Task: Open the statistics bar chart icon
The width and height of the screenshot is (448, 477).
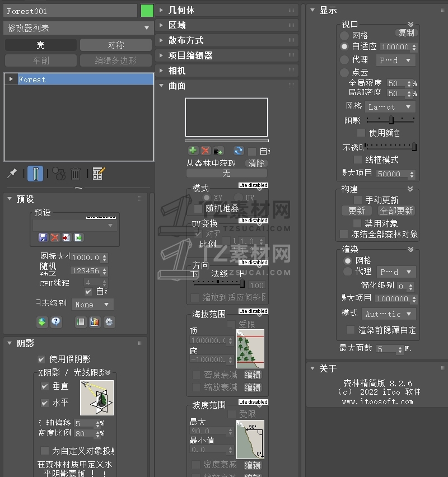Action: tap(95, 322)
